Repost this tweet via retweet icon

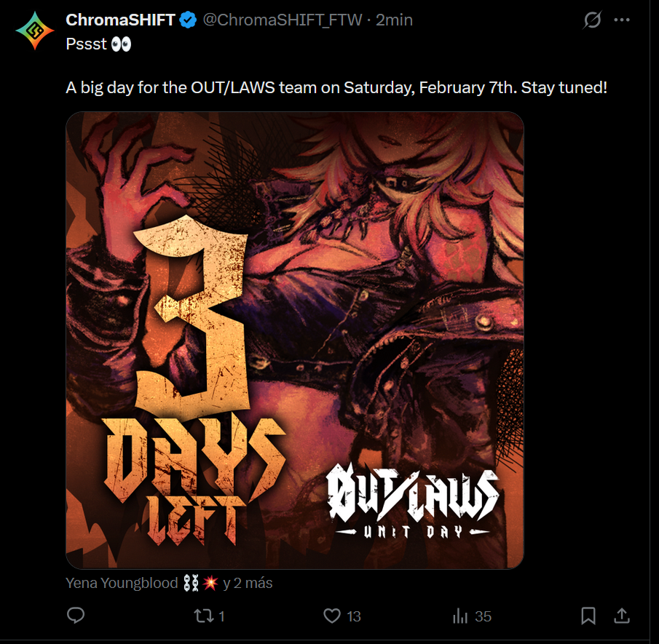point(203,616)
